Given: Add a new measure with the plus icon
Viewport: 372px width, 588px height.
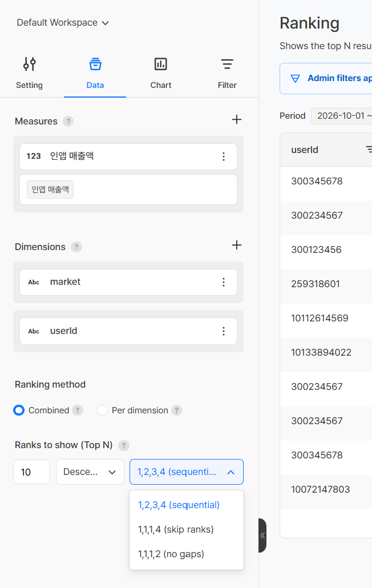Looking at the screenshot, I should 236,120.
